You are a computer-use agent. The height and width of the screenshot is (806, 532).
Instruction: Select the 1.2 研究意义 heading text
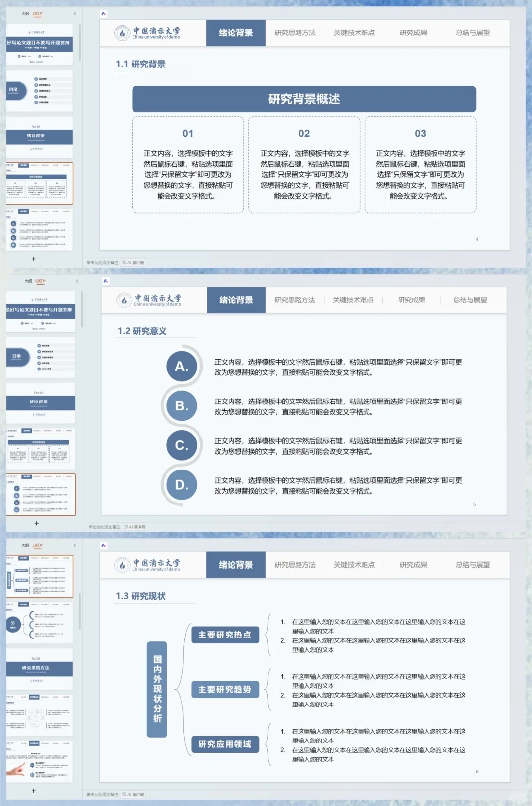click(x=142, y=331)
